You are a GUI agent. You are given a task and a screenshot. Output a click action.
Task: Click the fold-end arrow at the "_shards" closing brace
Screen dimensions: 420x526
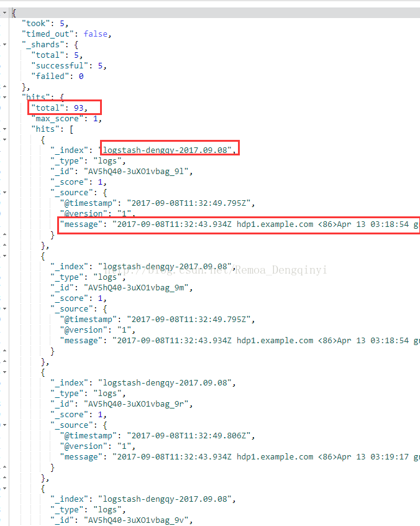click(x=5, y=86)
